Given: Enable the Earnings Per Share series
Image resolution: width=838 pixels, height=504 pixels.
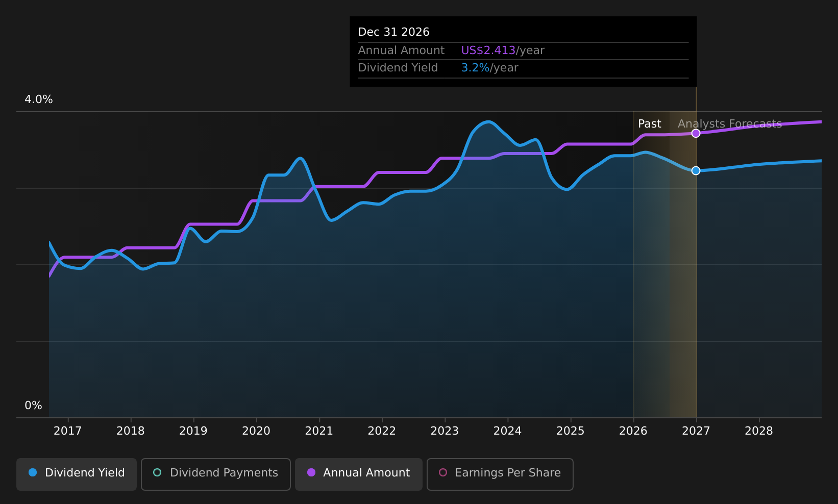Looking at the screenshot, I should pyautogui.click(x=500, y=474).
